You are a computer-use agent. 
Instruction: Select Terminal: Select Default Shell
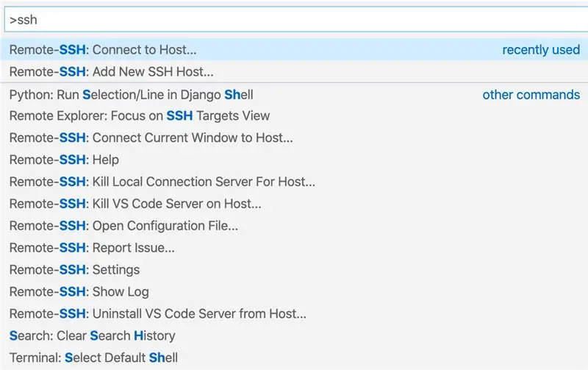click(294, 357)
